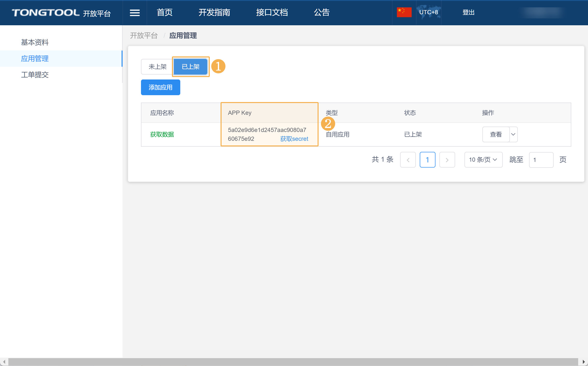Go to next page arrow

point(447,160)
